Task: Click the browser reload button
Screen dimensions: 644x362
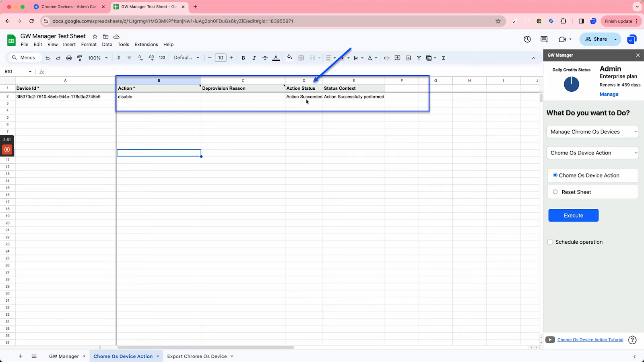Action: [x=31, y=21]
